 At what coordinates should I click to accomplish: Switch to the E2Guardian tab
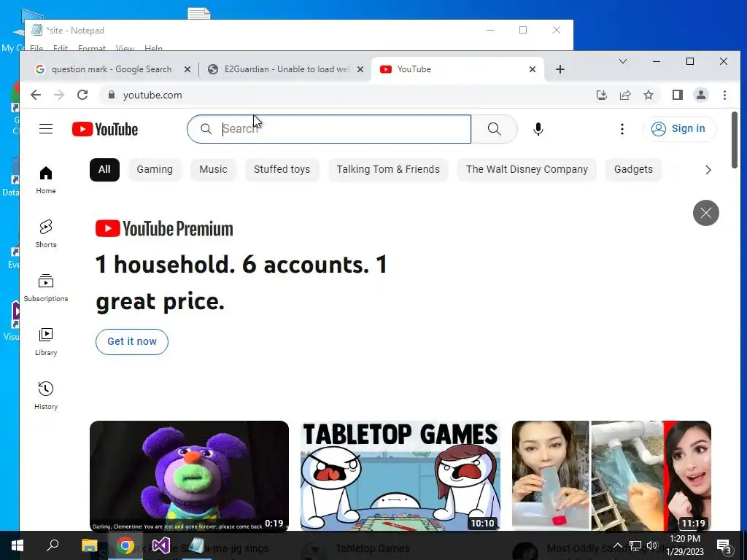click(x=286, y=69)
